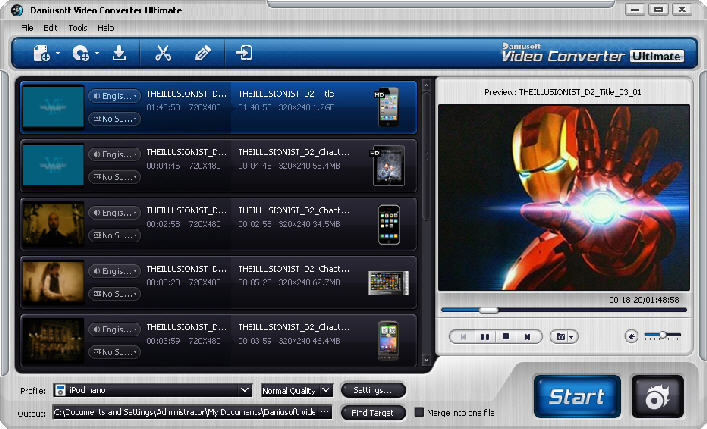Open the Add Files dropdown arrow

click(x=58, y=53)
